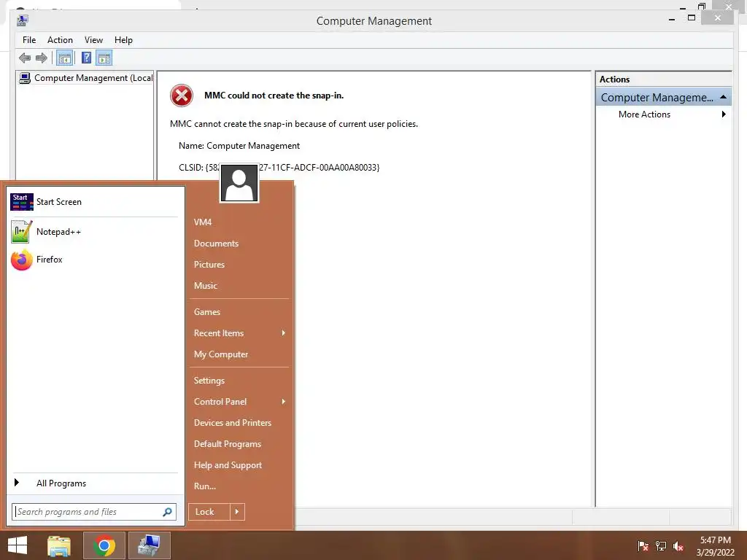Image resolution: width=747 pixels, height=560 pixels.
Task: Click Computer Management taskbar button
Action: pyautogui.click(x=149, y=545)
